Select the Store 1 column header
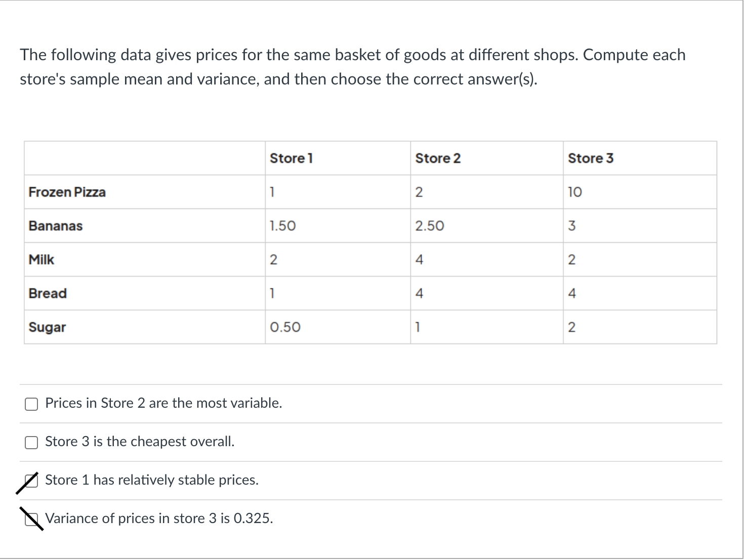Image resolution: width=744 pixels, height=560 pixels. [x=292, y=158]
